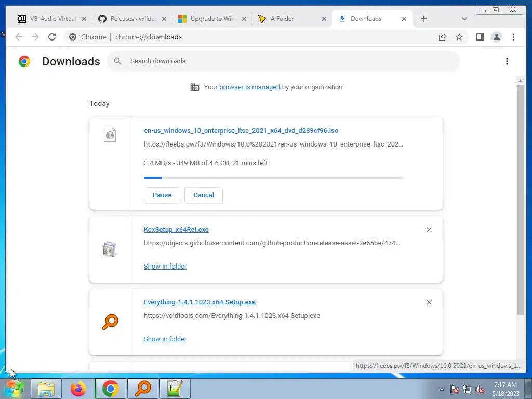Show KexSetup_x64Rel.exe in folder
The width and height of the screenshot is (532, 399).
click(165, 267)
